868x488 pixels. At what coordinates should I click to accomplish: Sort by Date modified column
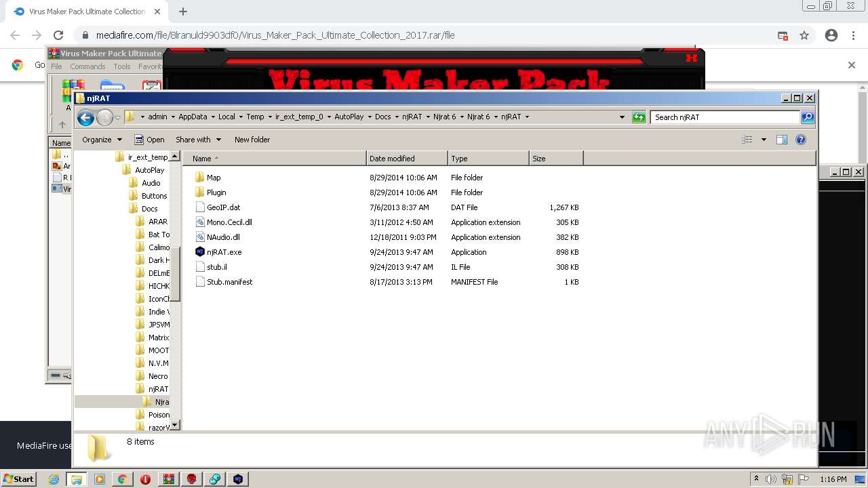[407, 159]
